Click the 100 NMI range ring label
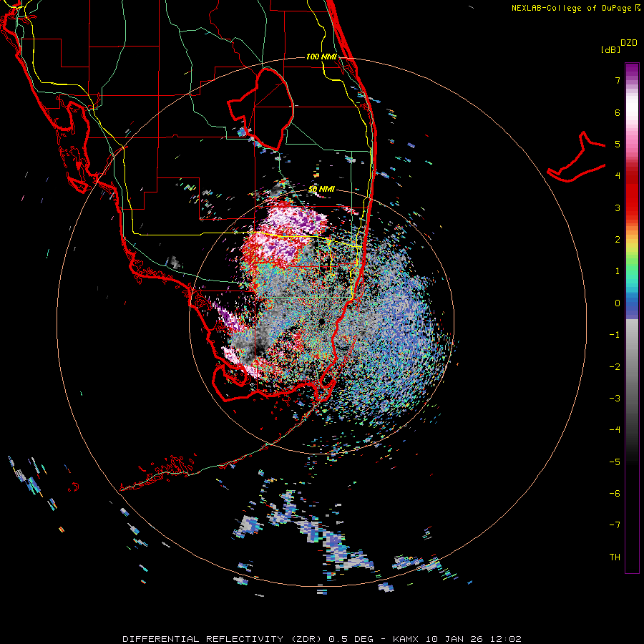This screenshot has height=644, width=644. 321,57
